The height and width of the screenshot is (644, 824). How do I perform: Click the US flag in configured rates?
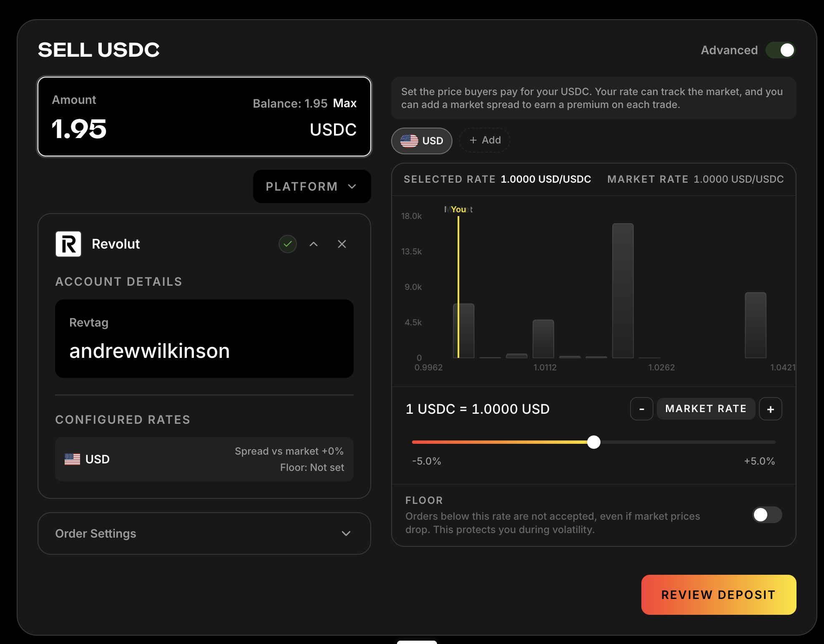click(x=73, y=459)
